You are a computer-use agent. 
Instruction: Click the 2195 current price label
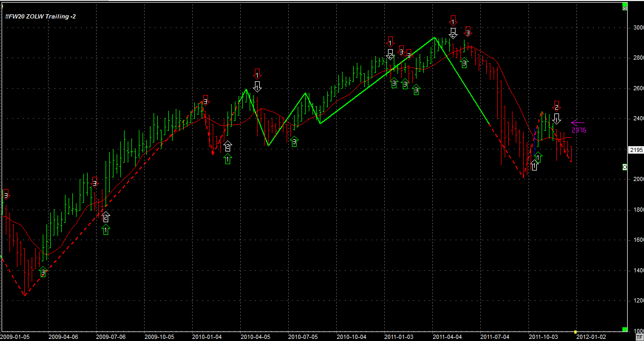636,150
